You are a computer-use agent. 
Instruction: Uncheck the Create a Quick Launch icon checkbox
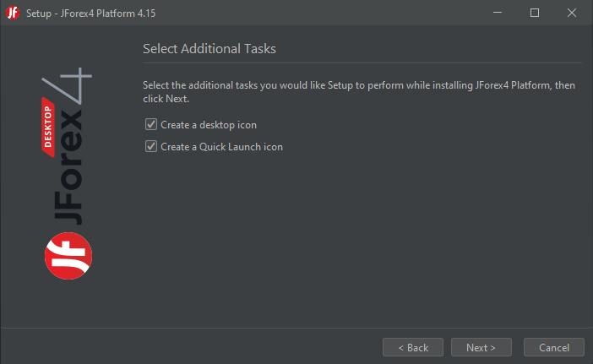tap(151, 146)
